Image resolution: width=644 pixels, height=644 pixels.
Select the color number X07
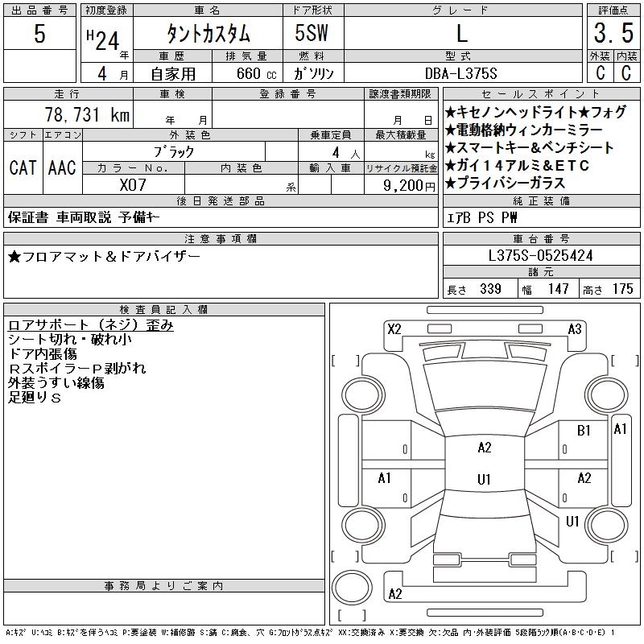coord(133,185)
